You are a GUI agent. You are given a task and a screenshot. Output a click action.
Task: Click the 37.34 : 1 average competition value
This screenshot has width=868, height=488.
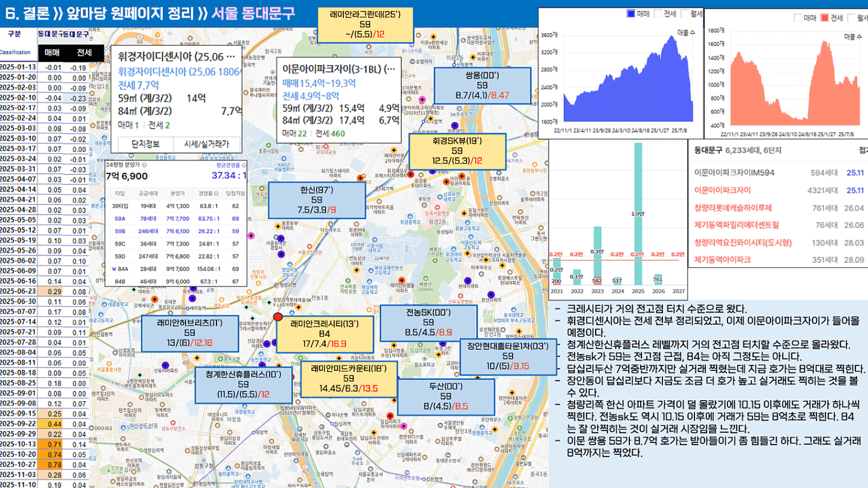pyautogui.click(x=229, y=176)
